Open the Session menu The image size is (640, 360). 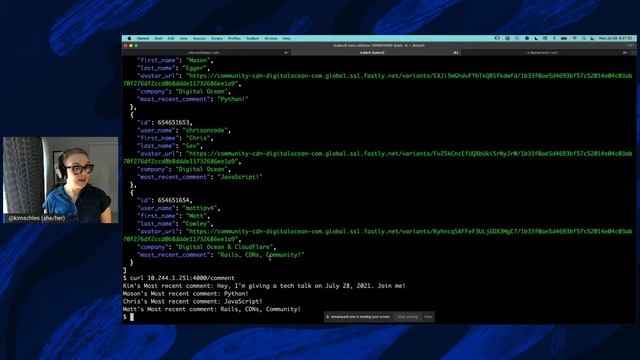point(199,38)
